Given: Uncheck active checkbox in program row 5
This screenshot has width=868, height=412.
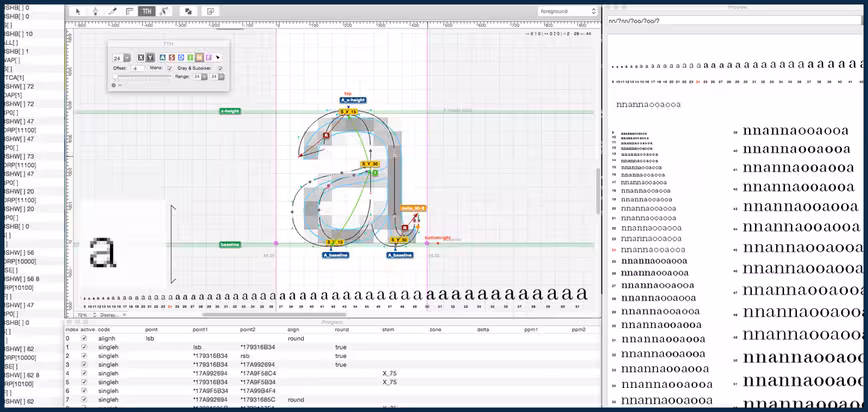Looking at the screenshot, I should pyautogui.click(x=84, y=382).
